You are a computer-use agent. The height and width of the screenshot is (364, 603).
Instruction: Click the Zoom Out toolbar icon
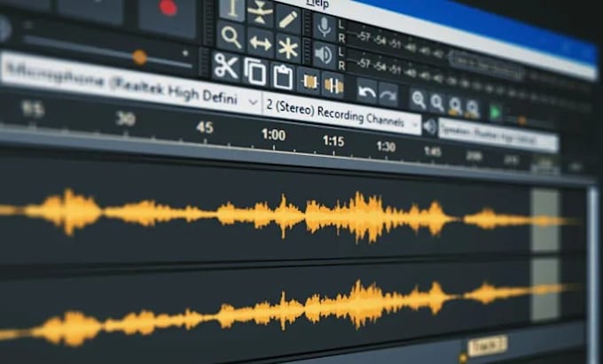(437, 103)
